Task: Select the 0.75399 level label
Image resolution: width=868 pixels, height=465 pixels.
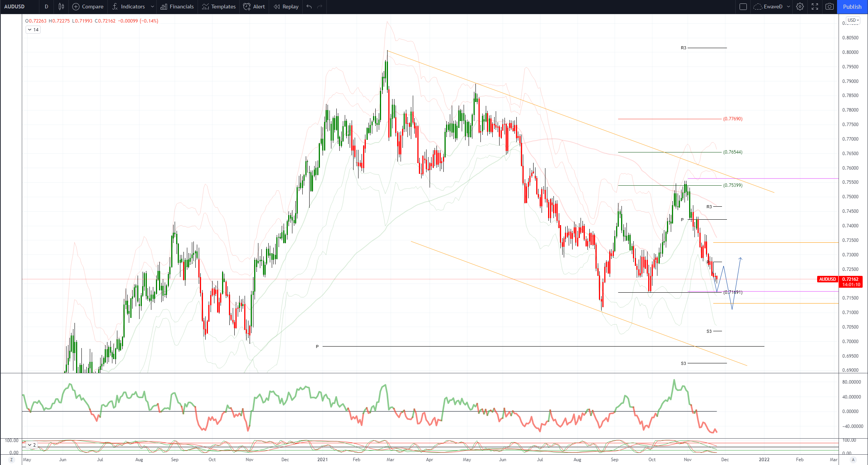Action: tap(733, 185)
